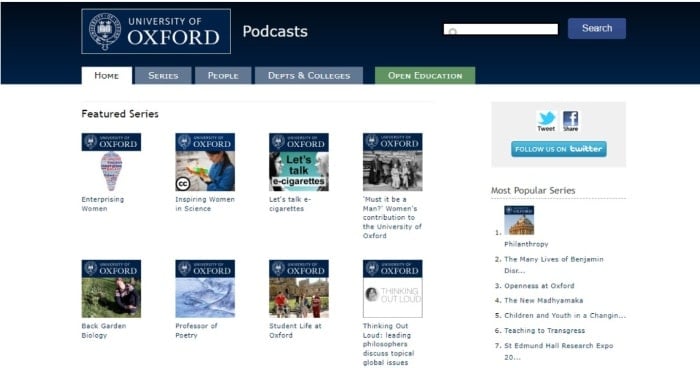The image size is (700, 368).
Task: Open the Professor of Poetry cover image
Action: (205, 289)
